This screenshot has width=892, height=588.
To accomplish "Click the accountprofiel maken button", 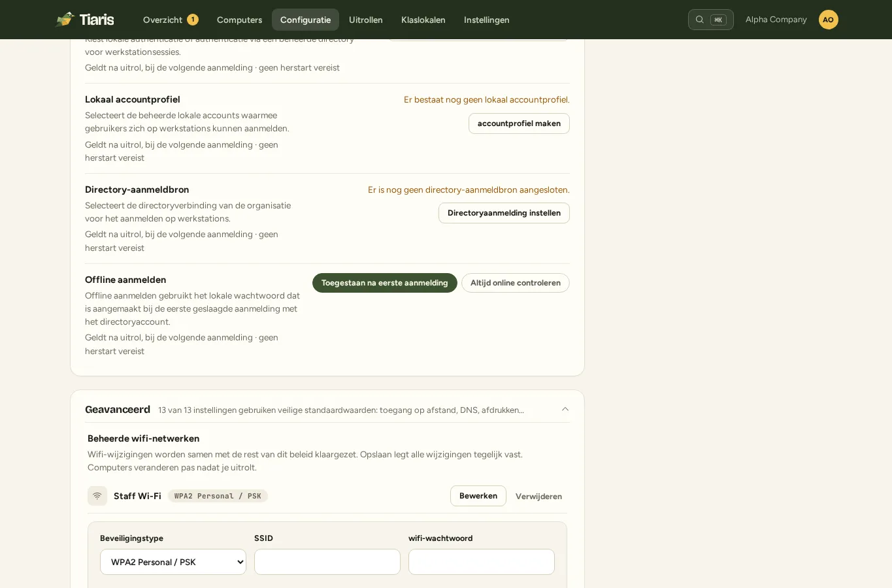I will click(x=519, y=123).
